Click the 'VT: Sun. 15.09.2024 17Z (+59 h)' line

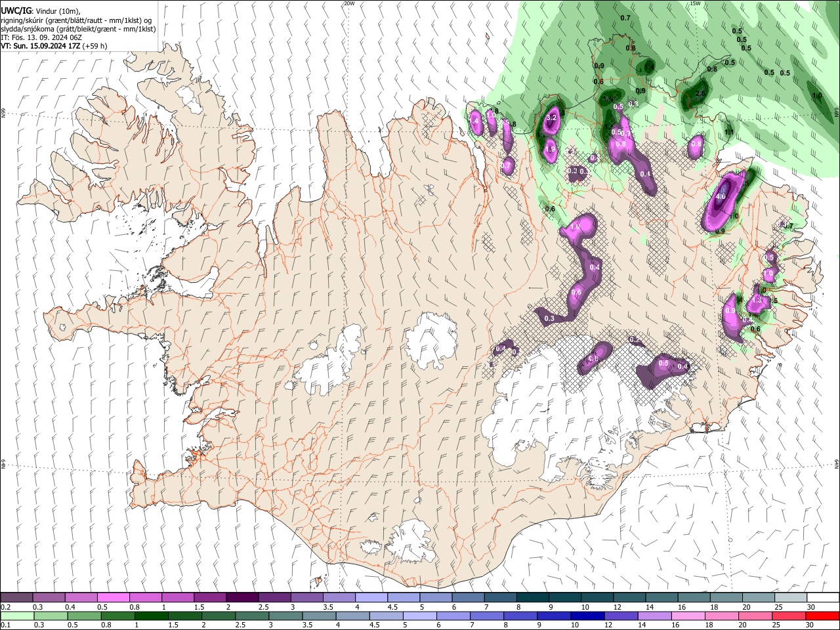[x=54, y=46]
